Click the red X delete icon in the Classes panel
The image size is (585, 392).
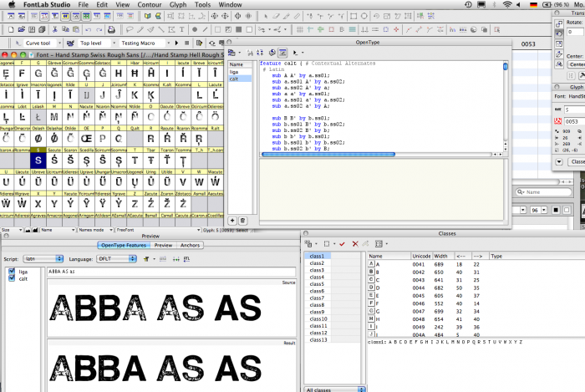tap(355, 244)
